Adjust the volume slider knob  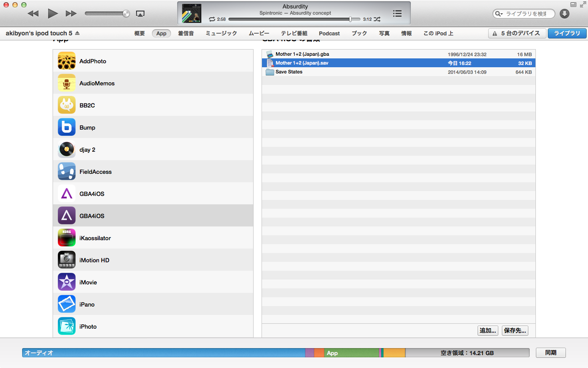point(126,13)
